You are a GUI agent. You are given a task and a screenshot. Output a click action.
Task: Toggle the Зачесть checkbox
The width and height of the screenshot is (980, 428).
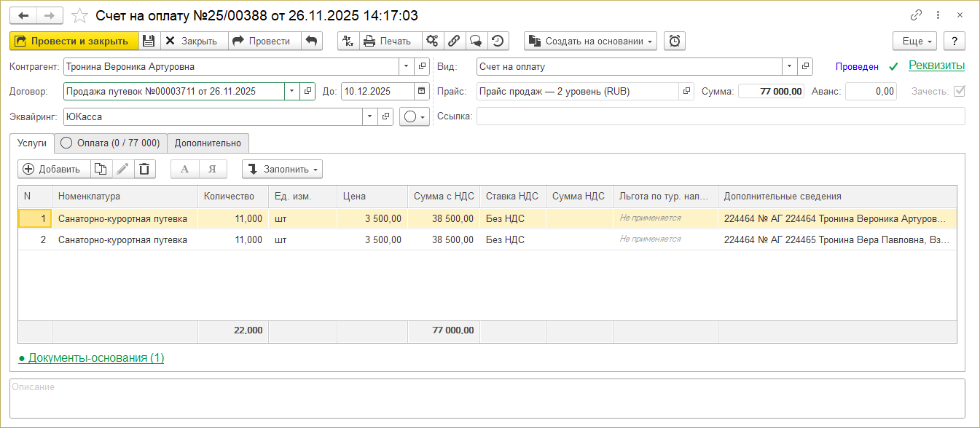click(959, 91)
